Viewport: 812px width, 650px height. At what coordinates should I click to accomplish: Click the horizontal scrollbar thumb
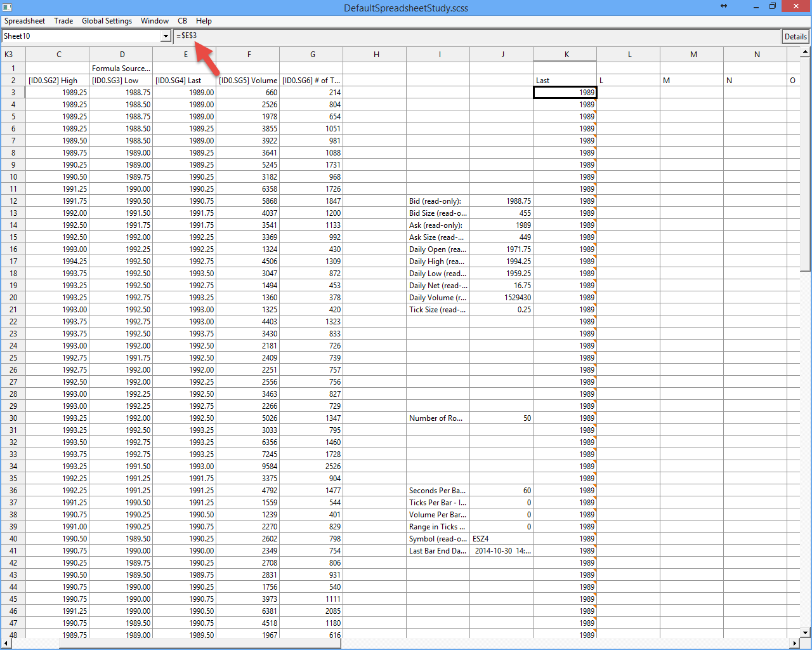[200, 643]
